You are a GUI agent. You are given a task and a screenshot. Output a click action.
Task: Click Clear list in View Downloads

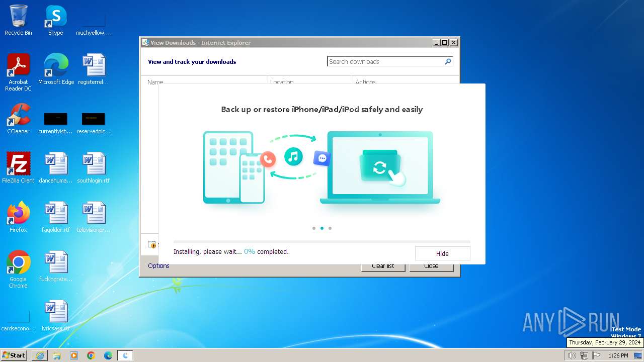point(383,266)
